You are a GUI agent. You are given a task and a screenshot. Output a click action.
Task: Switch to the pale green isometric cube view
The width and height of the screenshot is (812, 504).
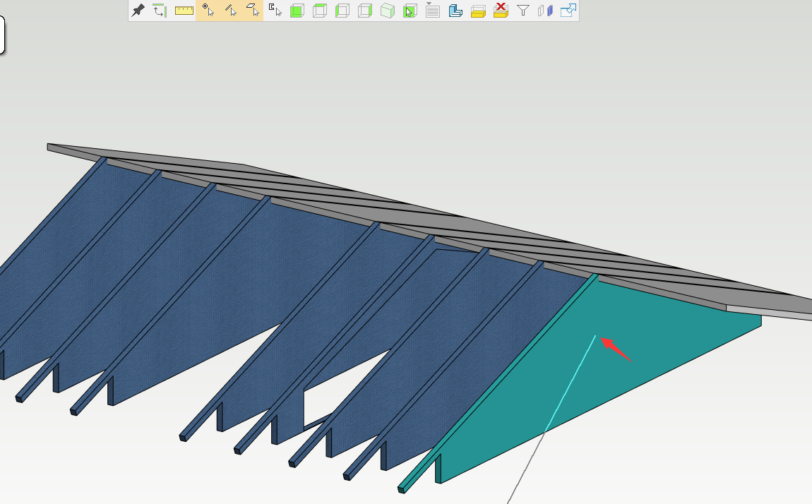pyautogui.click(x=388, y=11)
